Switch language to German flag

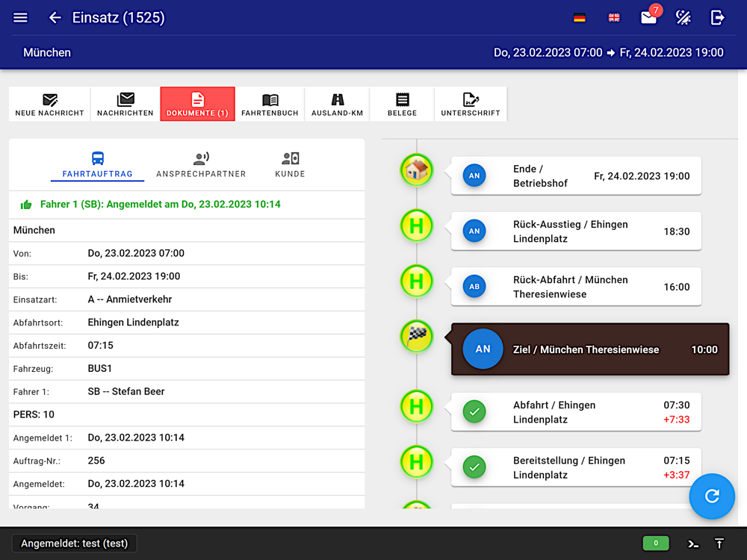pos(580,18)
